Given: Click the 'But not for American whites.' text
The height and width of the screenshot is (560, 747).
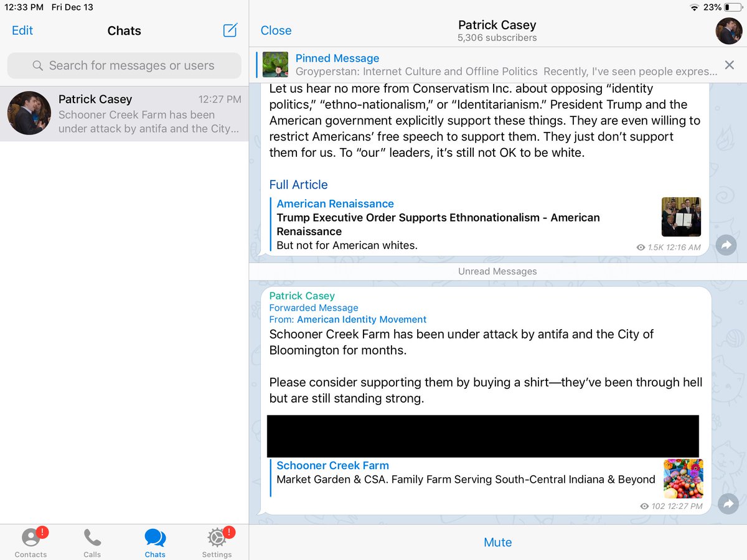Looking at the screenshot, I should point(347,245).
